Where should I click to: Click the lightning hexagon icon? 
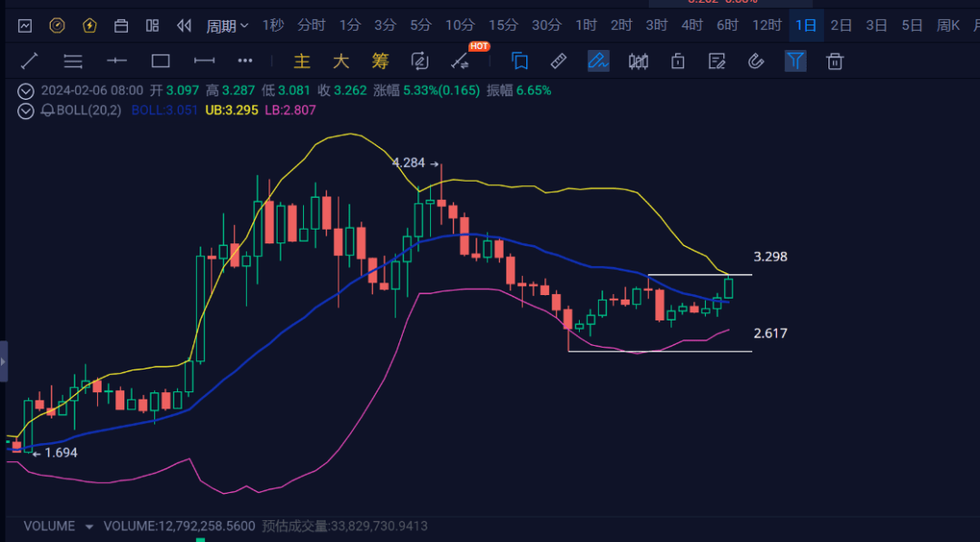(x=89, y=25)
